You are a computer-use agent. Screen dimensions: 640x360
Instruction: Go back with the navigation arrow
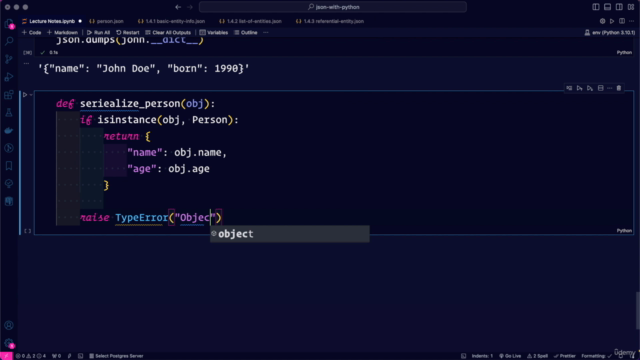(x=178, y=7)
